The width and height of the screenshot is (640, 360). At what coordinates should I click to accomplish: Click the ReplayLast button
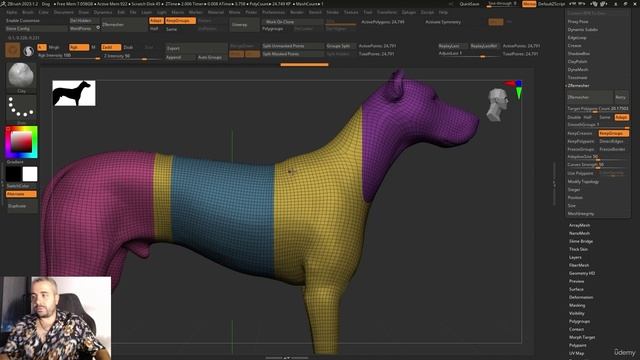click(452, 46)
